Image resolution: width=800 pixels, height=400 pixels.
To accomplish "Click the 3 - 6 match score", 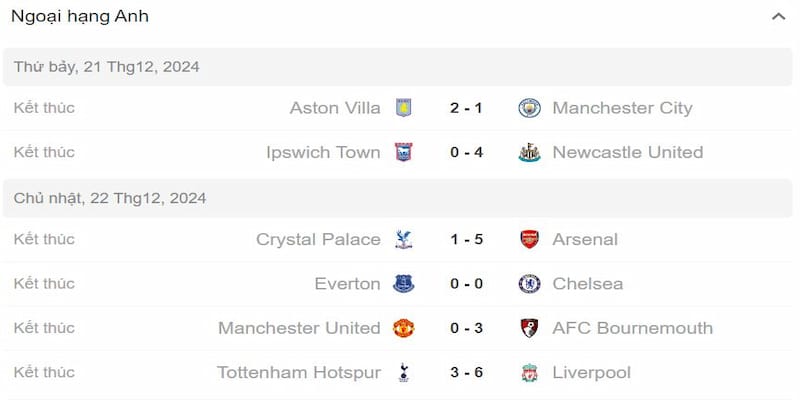I will (466, 372).
